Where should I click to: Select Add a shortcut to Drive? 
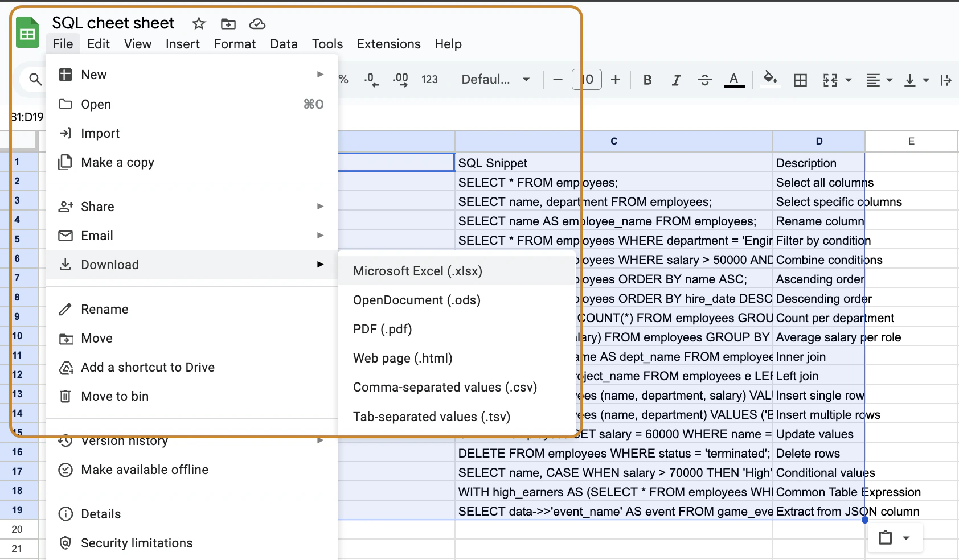(x=192, y=367)
